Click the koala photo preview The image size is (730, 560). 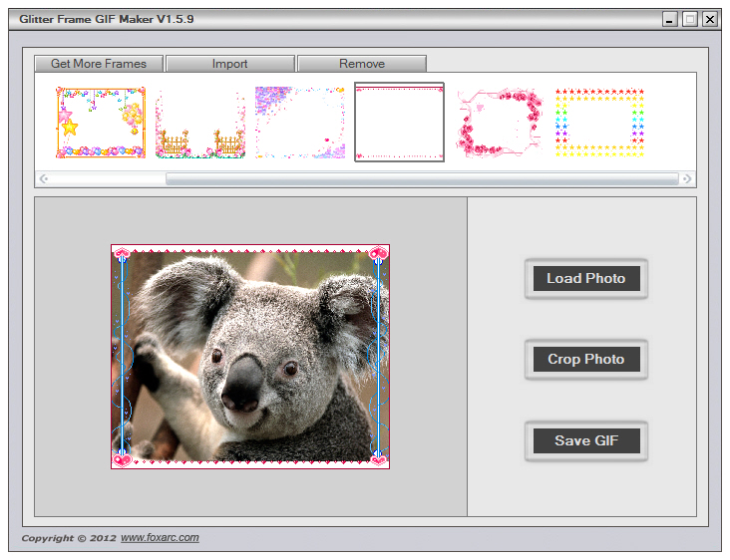pyautogui.click(x=250, y=357)
